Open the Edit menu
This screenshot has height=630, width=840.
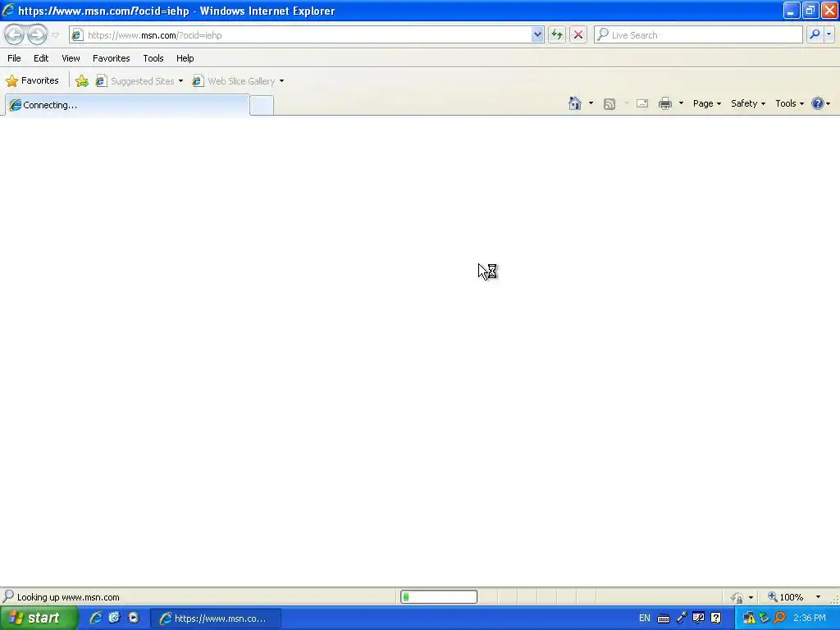coord(41,58)
